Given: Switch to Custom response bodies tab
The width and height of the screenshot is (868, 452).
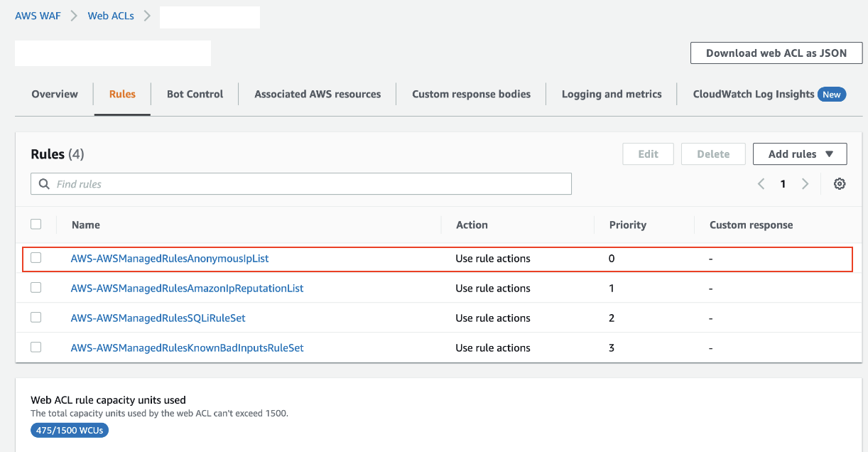Looking at the screenshot, I should [x=471, y=94].
